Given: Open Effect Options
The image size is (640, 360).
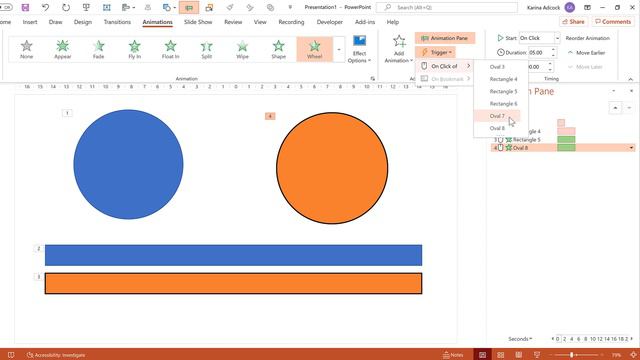Looking at the screenshot, I should point(359,49).
